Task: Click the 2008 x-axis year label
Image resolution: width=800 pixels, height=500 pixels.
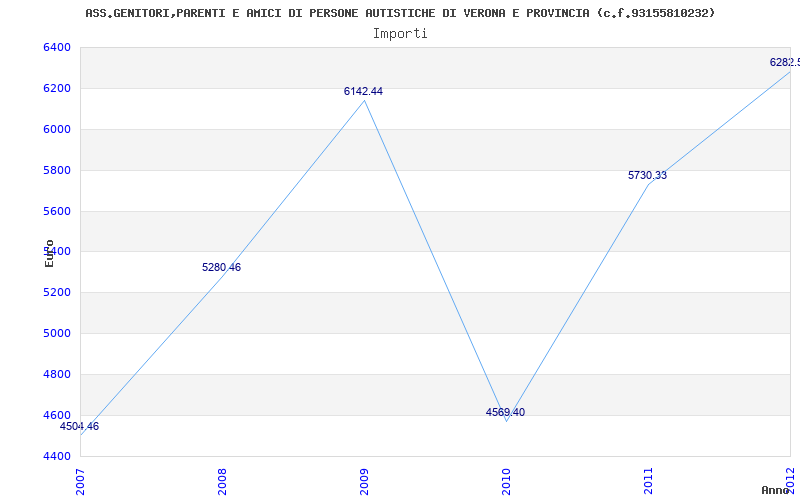Action: coord(222,481)
